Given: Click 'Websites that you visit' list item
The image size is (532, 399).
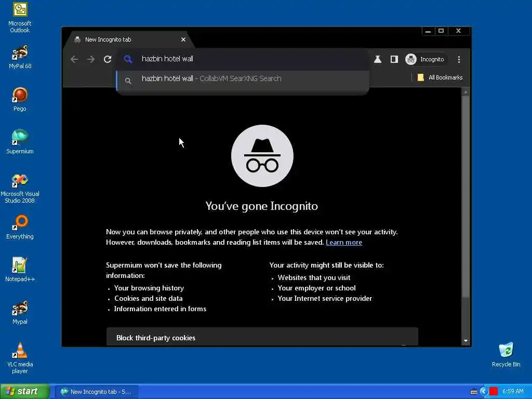Looking at the screenshot, I should 314,277.
